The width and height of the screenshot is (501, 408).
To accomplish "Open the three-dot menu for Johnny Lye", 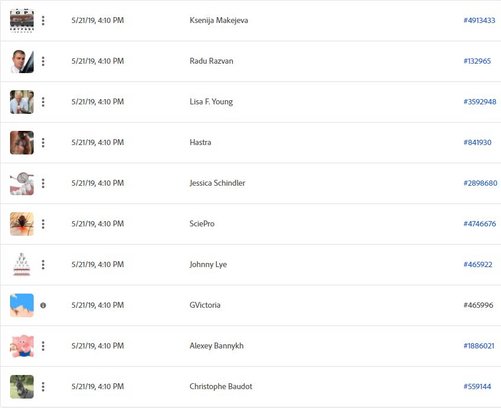I will click(x=43, y=265).
